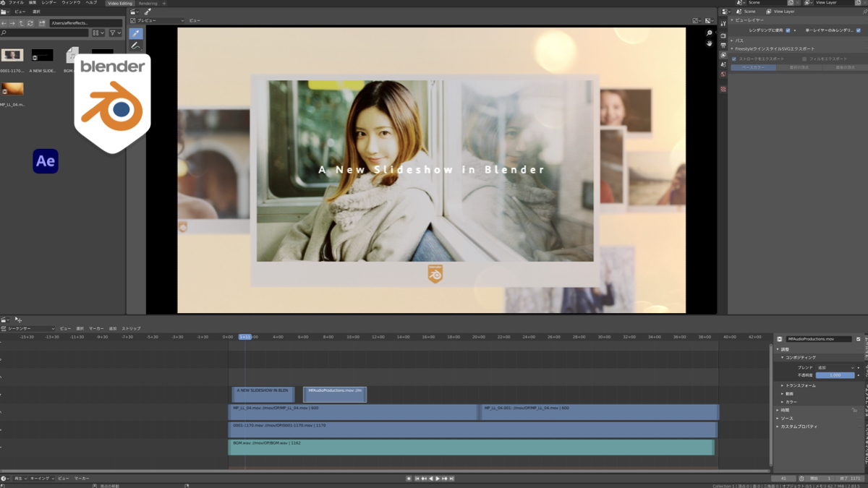This screenshot has height=488, width=868.
Task: Toggle the MFAudioProductions.mov strip mute checkbox
Action: coord(859,339)
